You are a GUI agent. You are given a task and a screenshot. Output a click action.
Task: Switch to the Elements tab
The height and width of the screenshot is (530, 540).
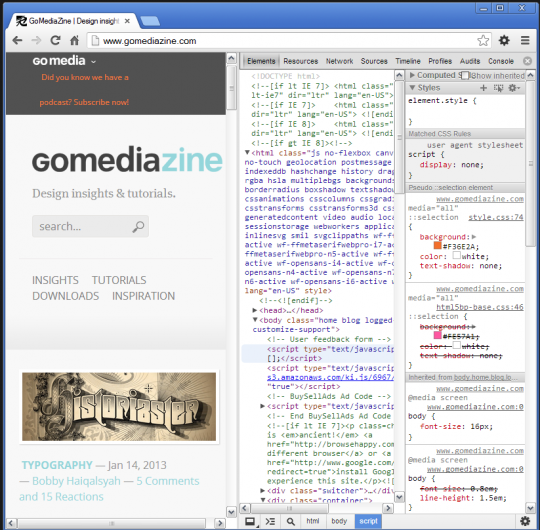(261, 61)
